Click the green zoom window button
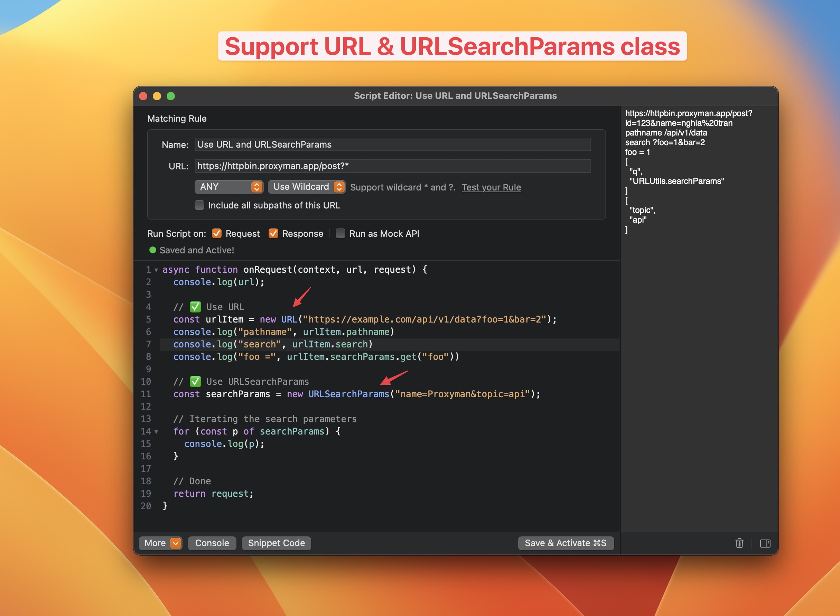This screenshot has height=616, width=840. pos(171,96)
